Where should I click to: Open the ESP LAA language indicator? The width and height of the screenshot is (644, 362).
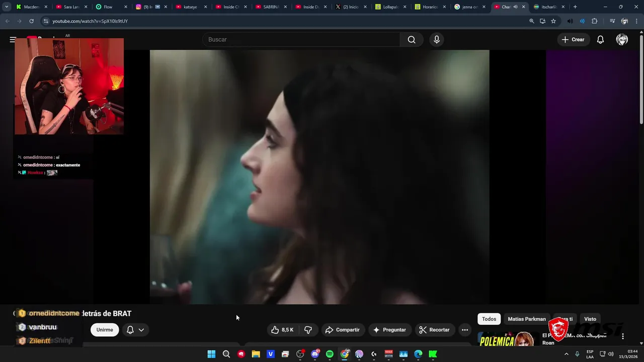590,354
